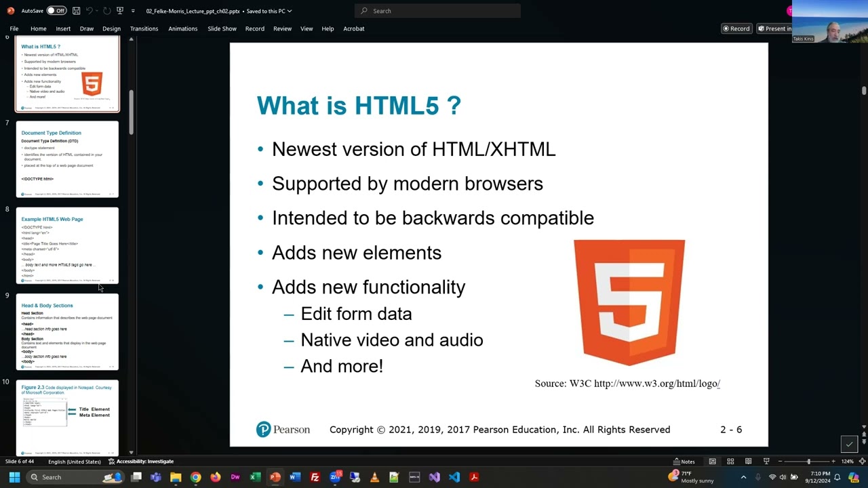The width and height of the screenshot is (868, 488).
Task: Click the 124% zoom level
Action: [x=848, y=462]
